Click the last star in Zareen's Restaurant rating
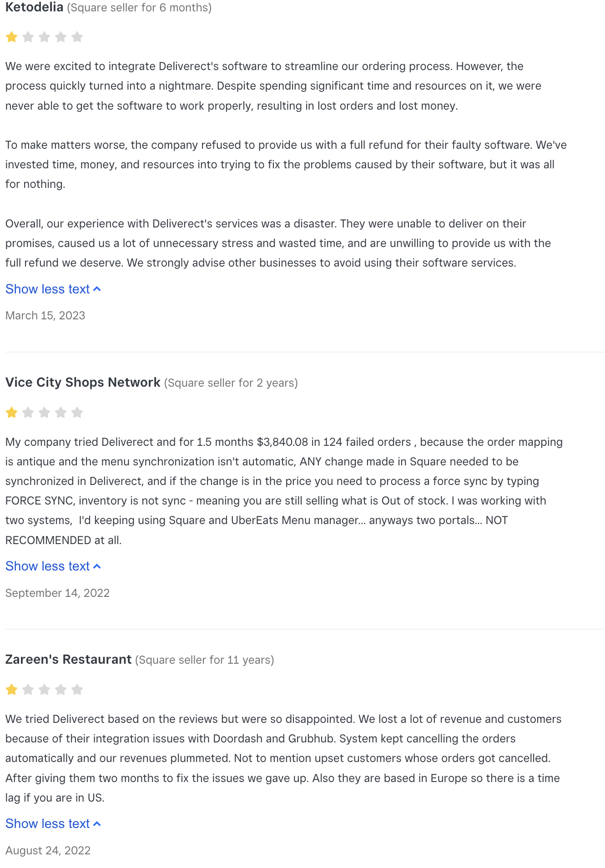This screenshot has width=605, height=868. 77,690
